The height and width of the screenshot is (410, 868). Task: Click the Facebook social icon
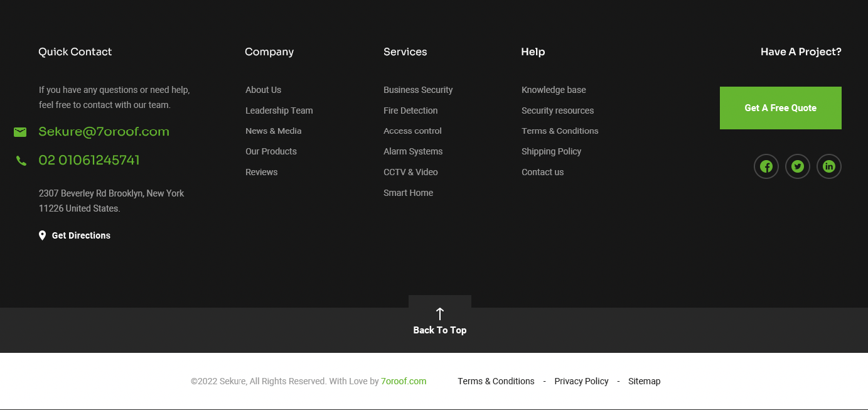pos(766,166)
